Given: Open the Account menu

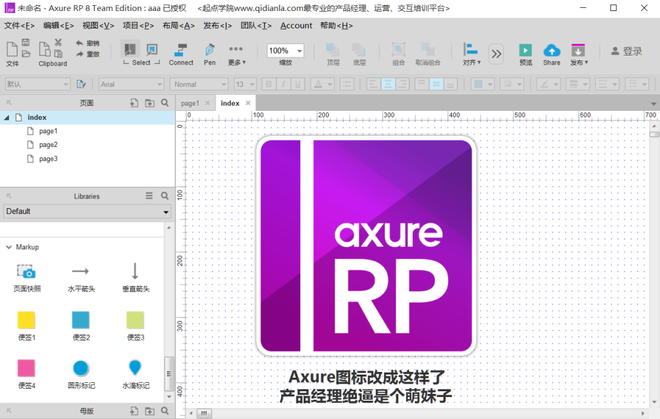Looking at the screenshot, I should coord(296,25).
